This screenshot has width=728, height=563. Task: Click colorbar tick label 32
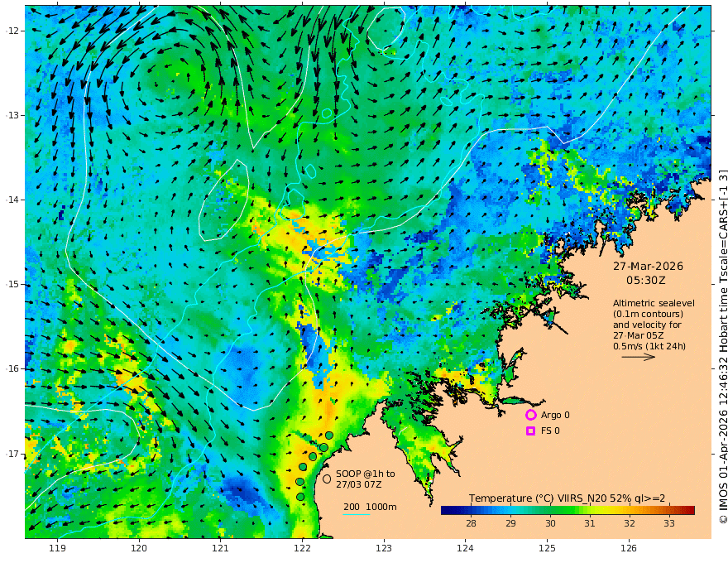[x=629, y=523]
